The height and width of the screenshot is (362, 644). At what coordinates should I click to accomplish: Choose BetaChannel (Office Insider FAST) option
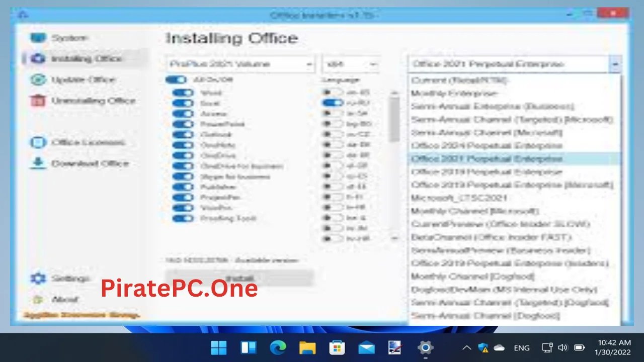[514, 237]
